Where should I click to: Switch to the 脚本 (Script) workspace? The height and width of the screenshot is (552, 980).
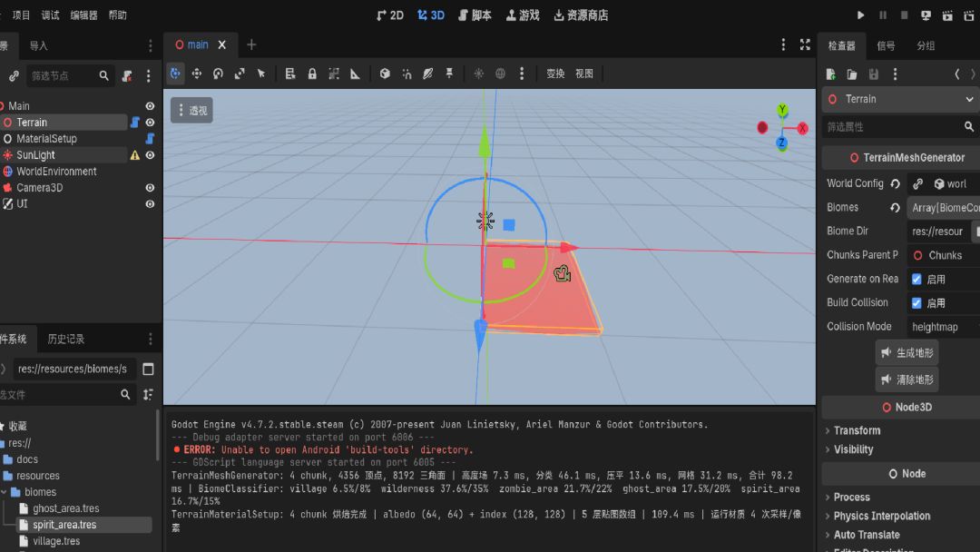(475, 15)
